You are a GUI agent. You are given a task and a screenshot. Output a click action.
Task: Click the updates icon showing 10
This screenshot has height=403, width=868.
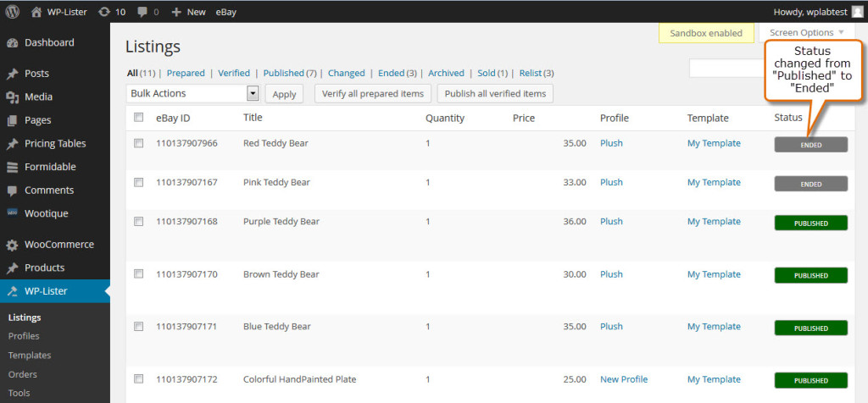coord(104,12)
